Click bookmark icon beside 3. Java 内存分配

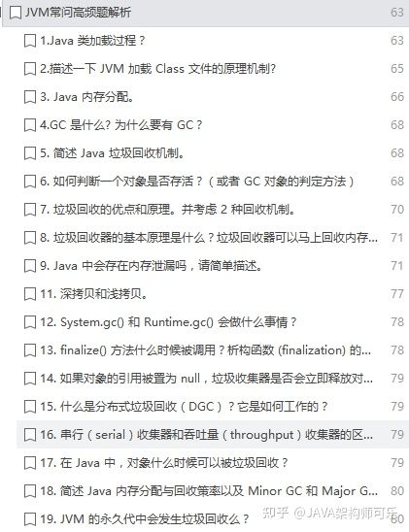coord(30,97)
